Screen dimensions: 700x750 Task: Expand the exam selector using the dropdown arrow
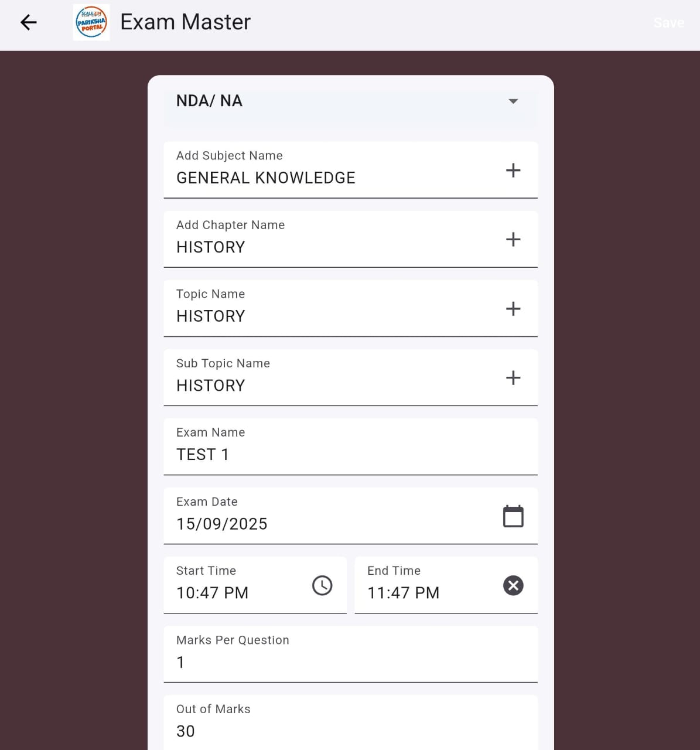click(x=513, y=101)
